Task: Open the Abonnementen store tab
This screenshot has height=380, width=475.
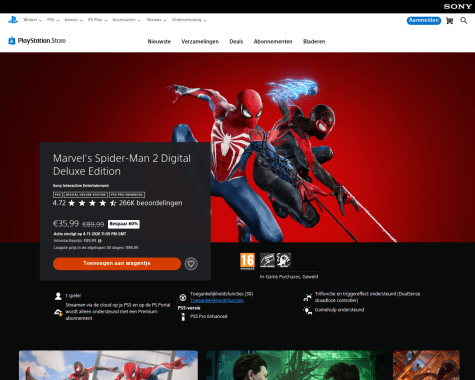Action: pyautogui.click(x=273, y=42)
